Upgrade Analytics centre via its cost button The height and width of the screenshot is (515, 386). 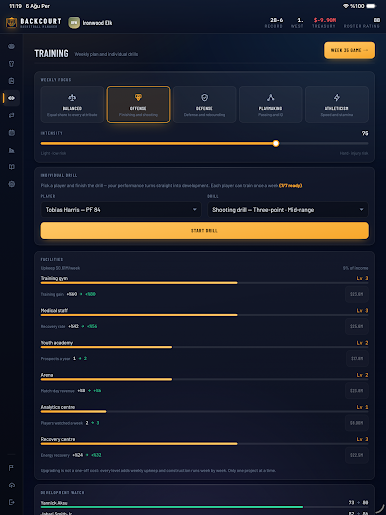[357, 423]
